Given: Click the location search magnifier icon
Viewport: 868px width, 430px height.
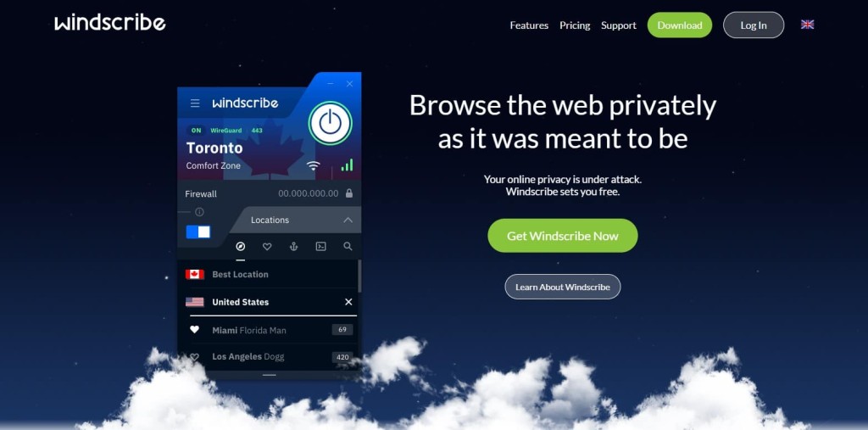Looking at the screenshot, I should pos(348,247).
